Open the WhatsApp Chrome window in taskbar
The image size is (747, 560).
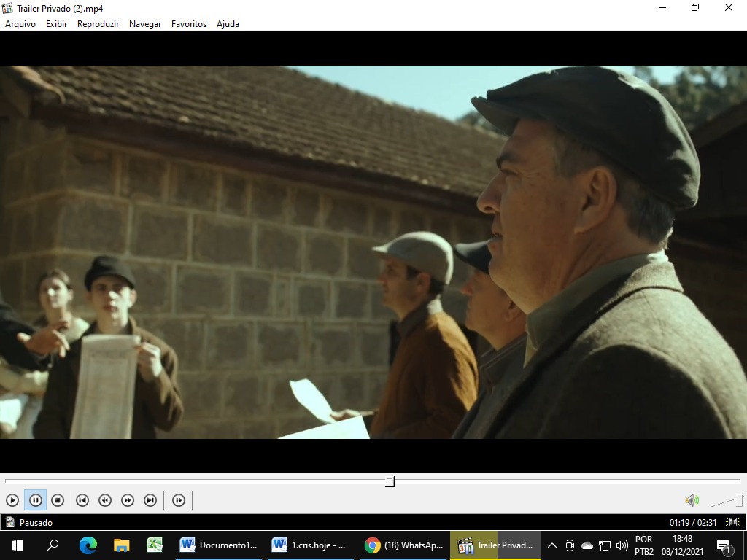click(404, 545)
